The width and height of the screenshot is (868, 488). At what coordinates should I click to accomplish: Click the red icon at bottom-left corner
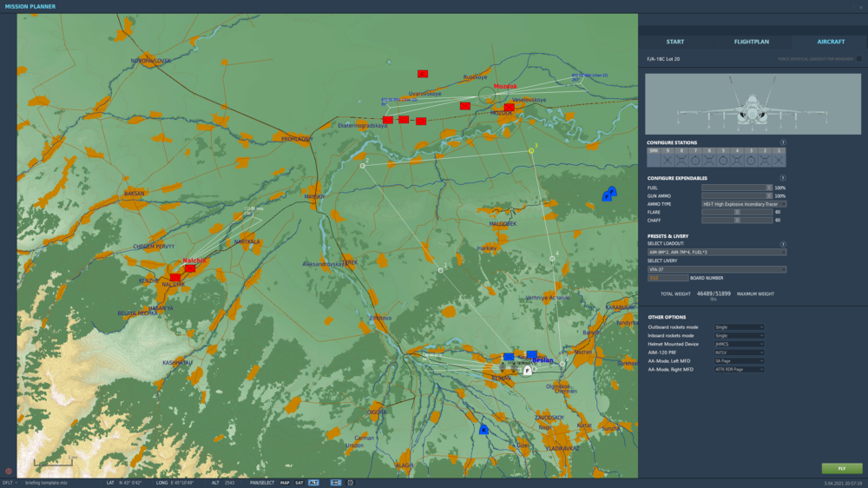(x=9, y=472)
